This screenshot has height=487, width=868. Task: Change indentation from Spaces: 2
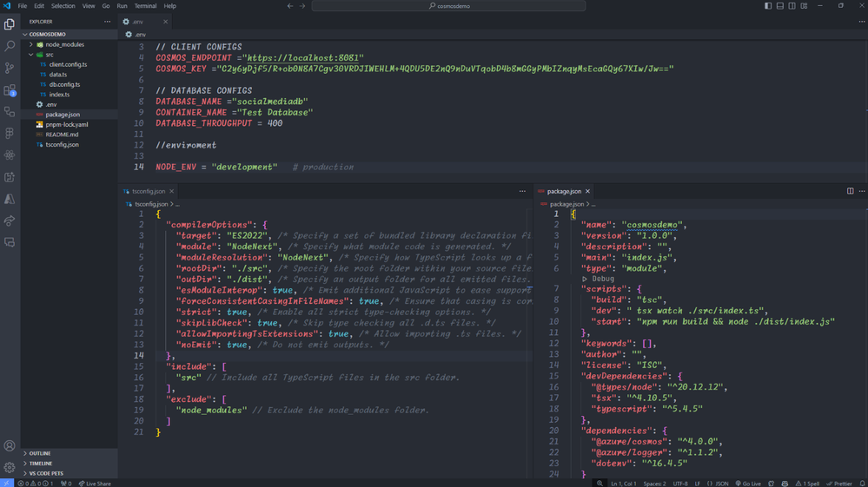(x=655, y=484)
